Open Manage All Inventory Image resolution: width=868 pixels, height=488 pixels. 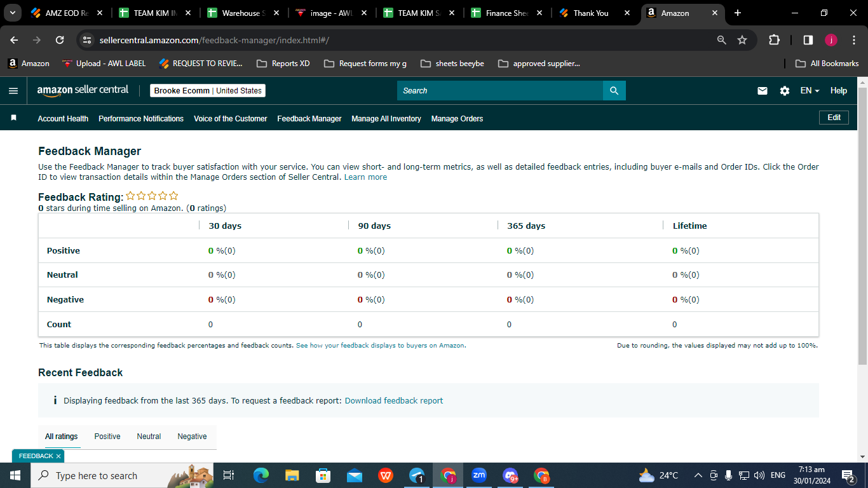[x=386, y=119]
